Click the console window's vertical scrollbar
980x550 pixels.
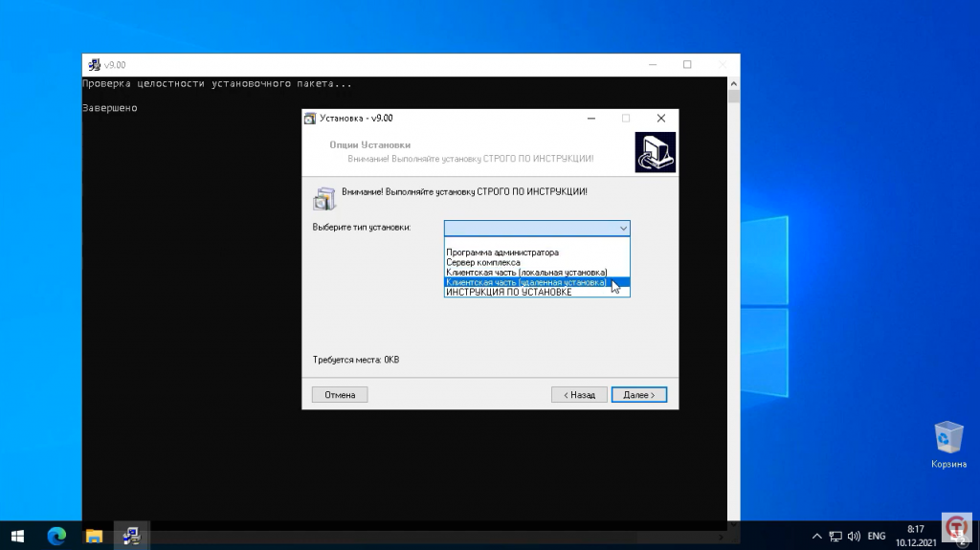734,287
